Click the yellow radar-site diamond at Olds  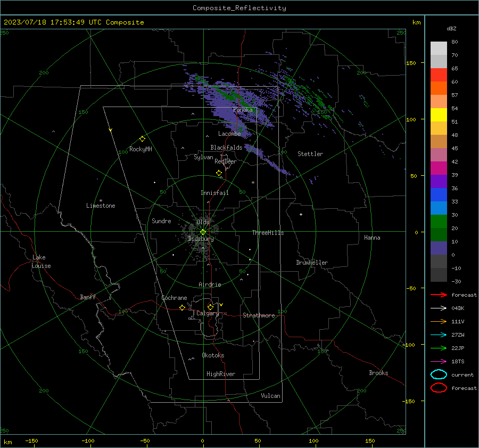(203, 232)
